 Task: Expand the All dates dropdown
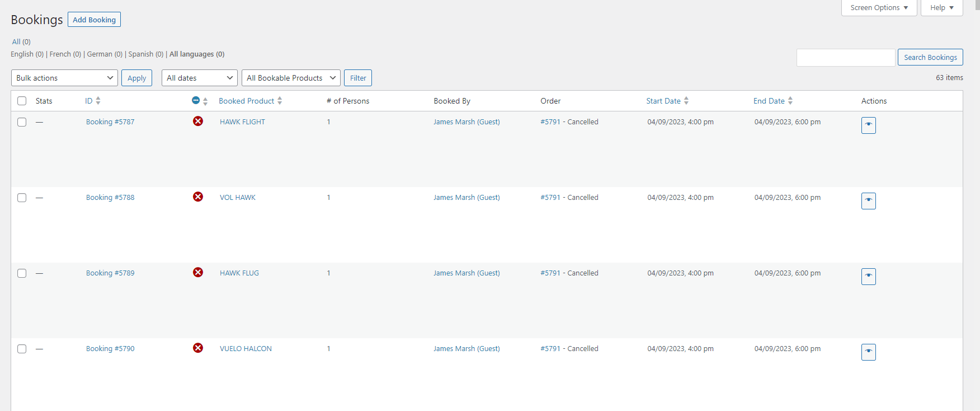(199, 78)
